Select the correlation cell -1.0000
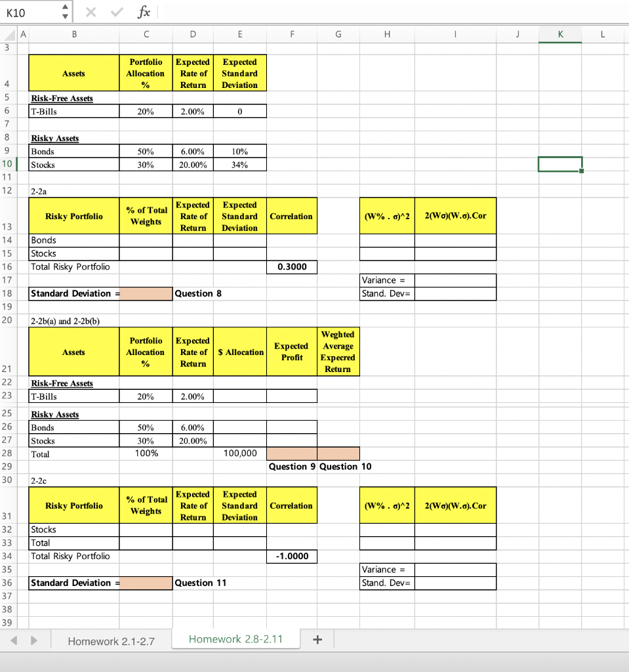629x672 pixels. coord(292,556)
